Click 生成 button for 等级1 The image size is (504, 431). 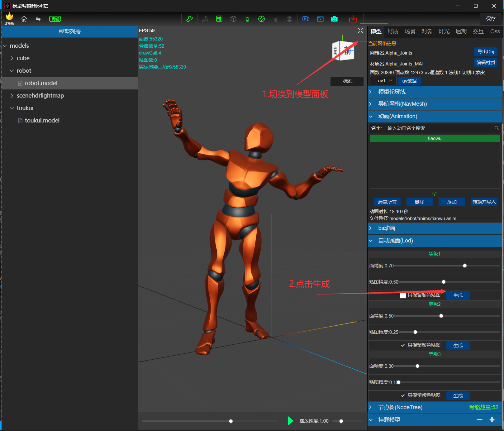458,295
